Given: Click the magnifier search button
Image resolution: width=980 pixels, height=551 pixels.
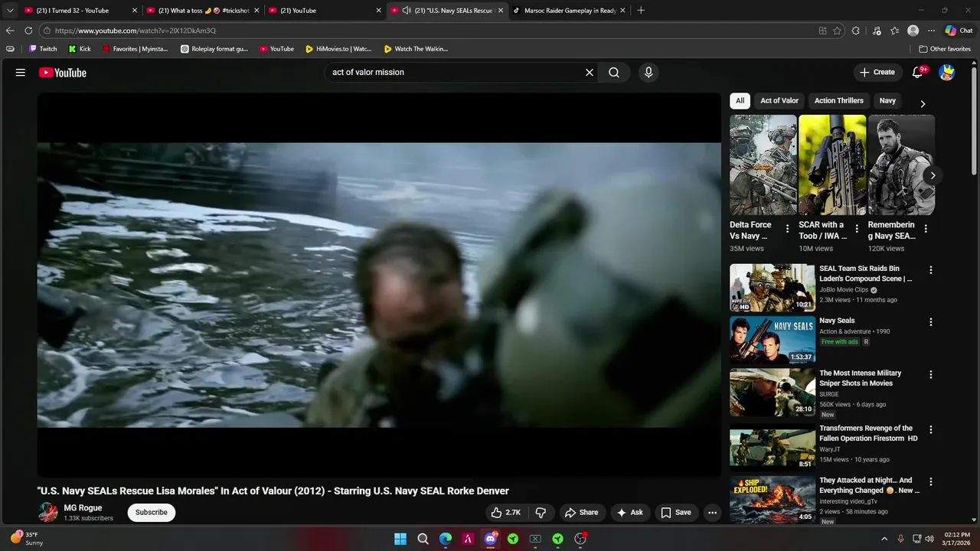Looking at the screenshot, I should tap(614, 73).
